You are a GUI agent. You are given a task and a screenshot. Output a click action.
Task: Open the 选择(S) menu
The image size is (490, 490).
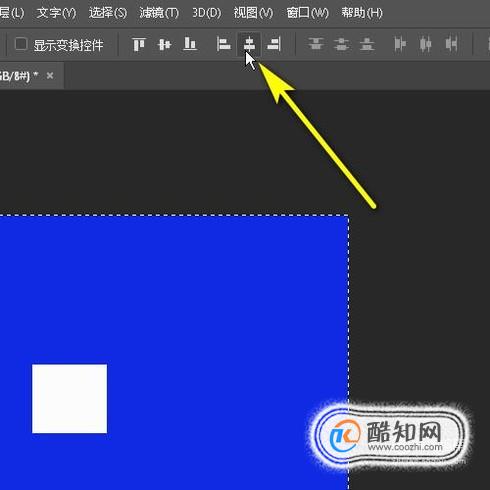pos(108,13)
